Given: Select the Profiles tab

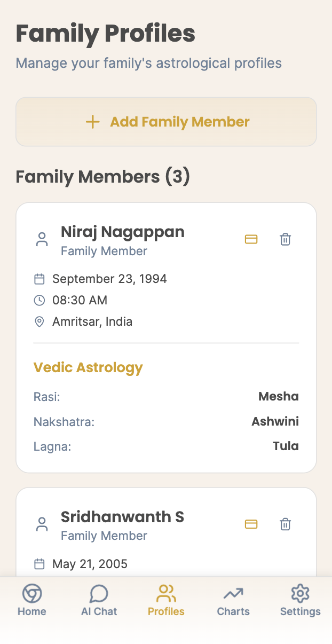Looking at the screenshot, I should point(166,601).
